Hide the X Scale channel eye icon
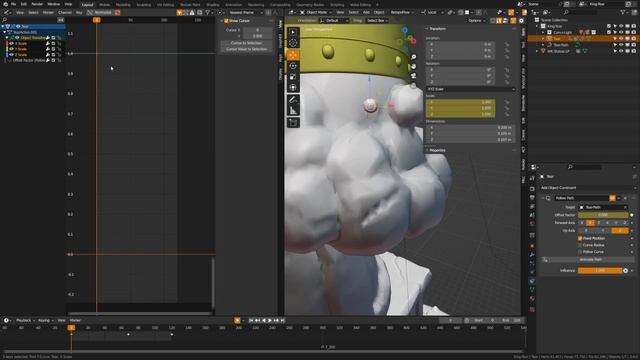 (11, 43)
